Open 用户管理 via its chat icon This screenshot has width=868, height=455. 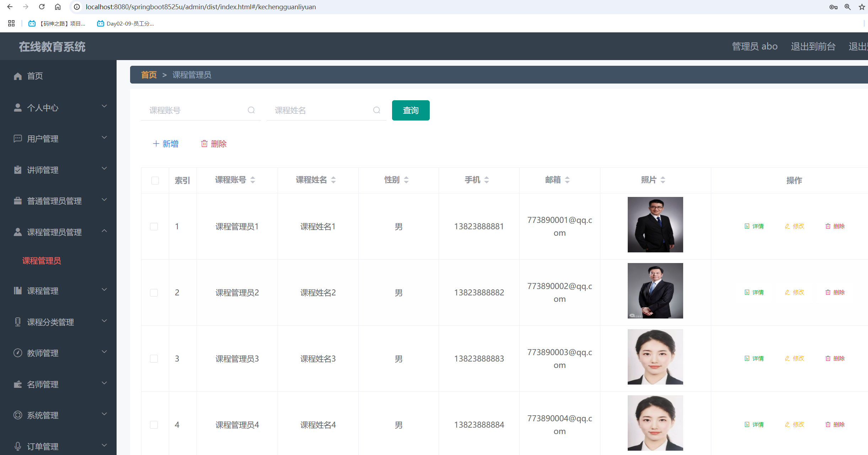click(x=18, y=139)
